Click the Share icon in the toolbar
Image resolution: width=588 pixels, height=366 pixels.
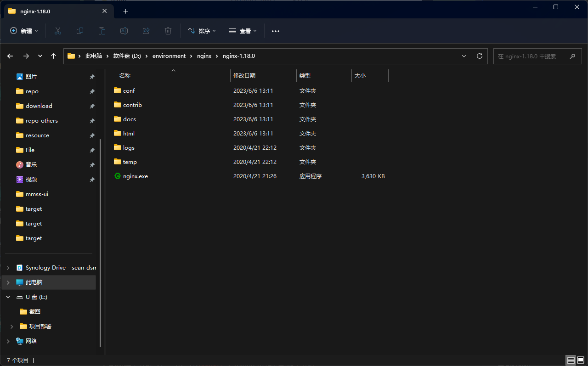click(x=146, y=31)
